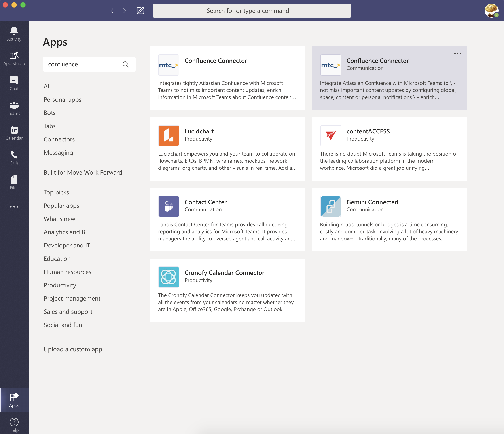
Task: Open the Lucidchart app card
Action: (x=227, y=149)
